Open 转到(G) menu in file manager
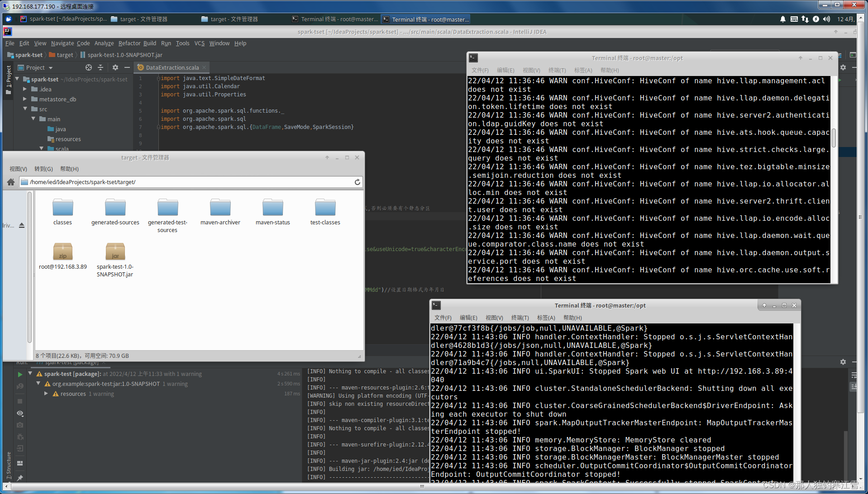This screenshot has height=494, width=868. [43, 169]
